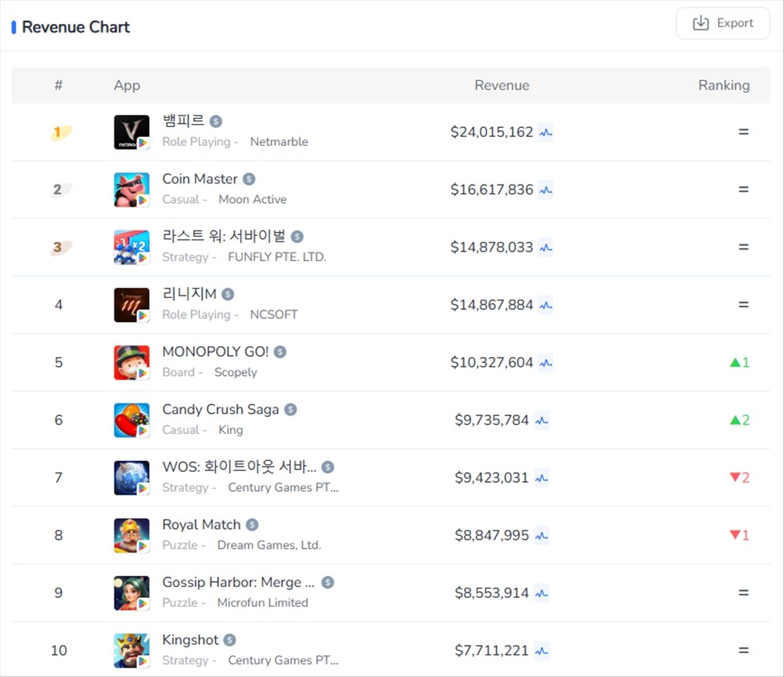Open the Royal Match app icon
Image resolution: width=784 pixels, height=677 pixels.
click(131, 535)
